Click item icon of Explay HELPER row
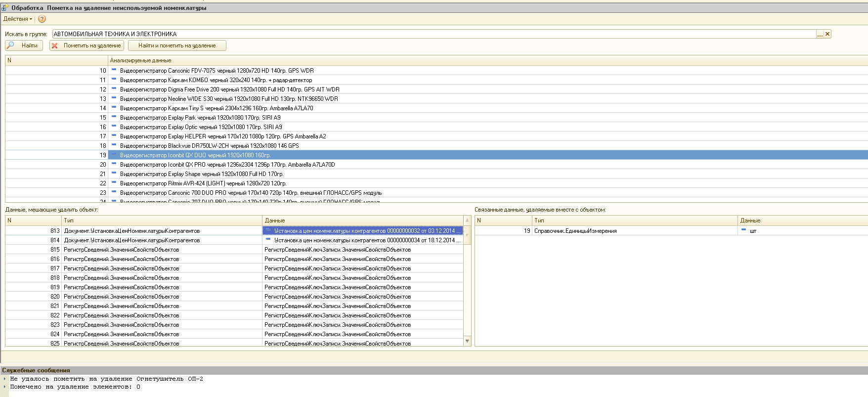Image resolution: width=868 pixels, height=397 pixels. point(114,136)
